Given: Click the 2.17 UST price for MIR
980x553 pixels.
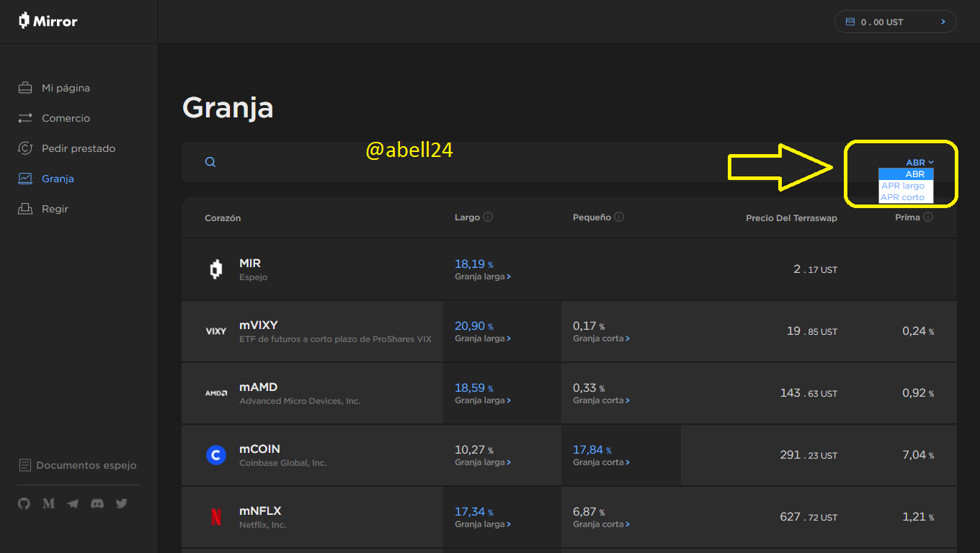Looking at the screenshot, I should pos(816,269).
